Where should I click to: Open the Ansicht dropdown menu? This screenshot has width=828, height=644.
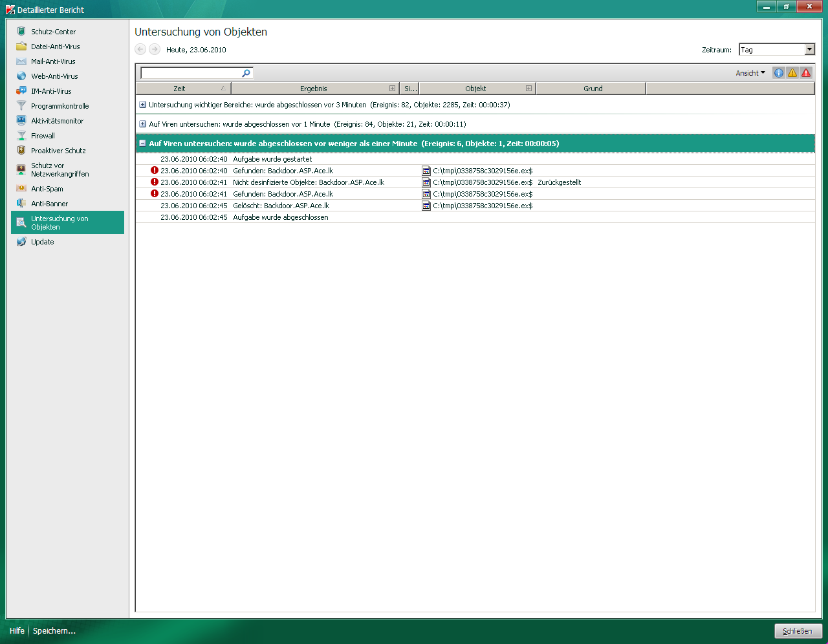tap(750, 73)
